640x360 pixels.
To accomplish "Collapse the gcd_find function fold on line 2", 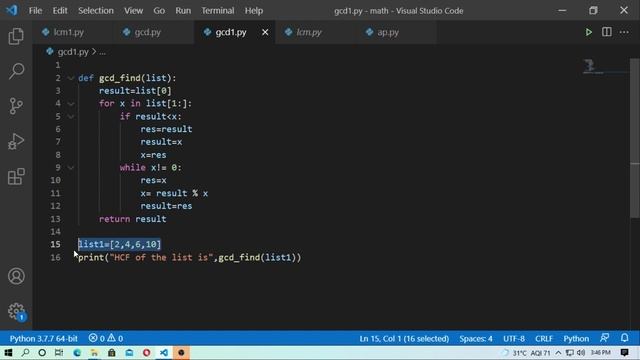I will [x=71, y=78].
